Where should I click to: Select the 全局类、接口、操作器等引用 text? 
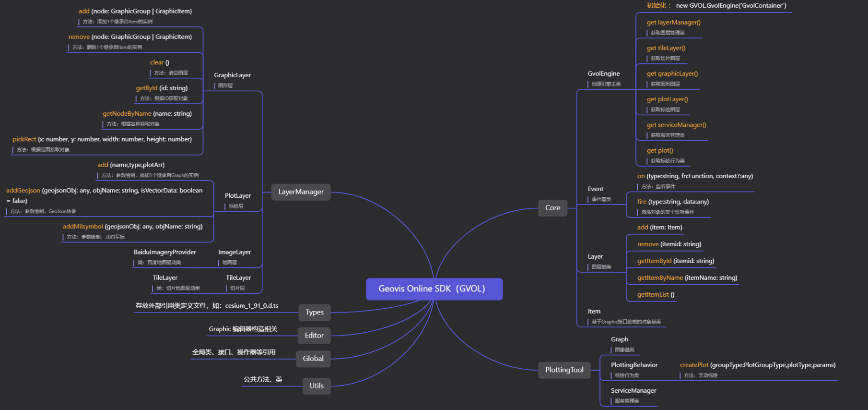[x=234, y=352]
